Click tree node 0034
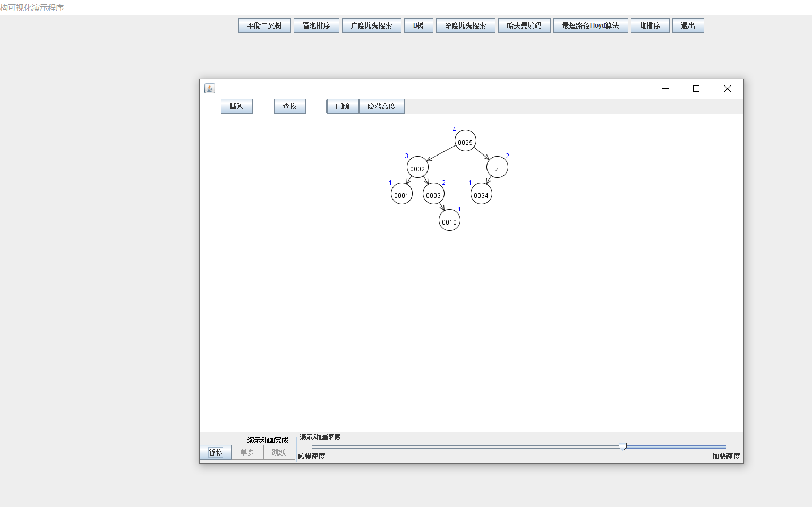812x507 pixels. coord(481,194)
